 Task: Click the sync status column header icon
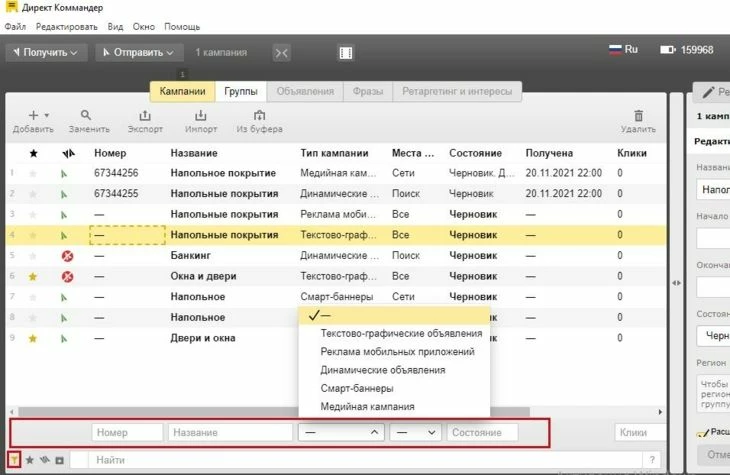click(68, 153)
